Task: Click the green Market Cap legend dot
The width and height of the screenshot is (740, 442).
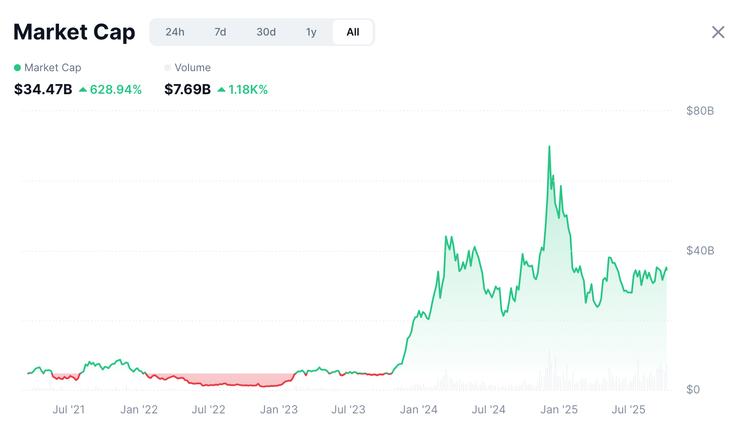Action: 17,68
